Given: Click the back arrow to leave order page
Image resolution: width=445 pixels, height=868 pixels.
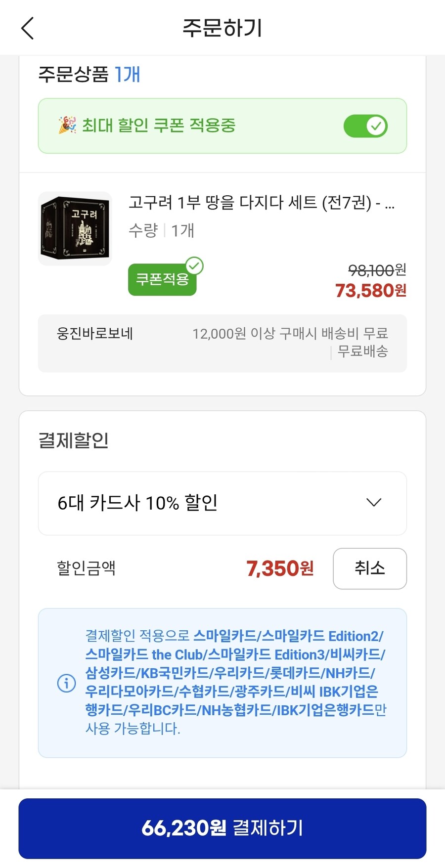Looking at the screenshot, I should pyautogui.click(x=27, y=28).
